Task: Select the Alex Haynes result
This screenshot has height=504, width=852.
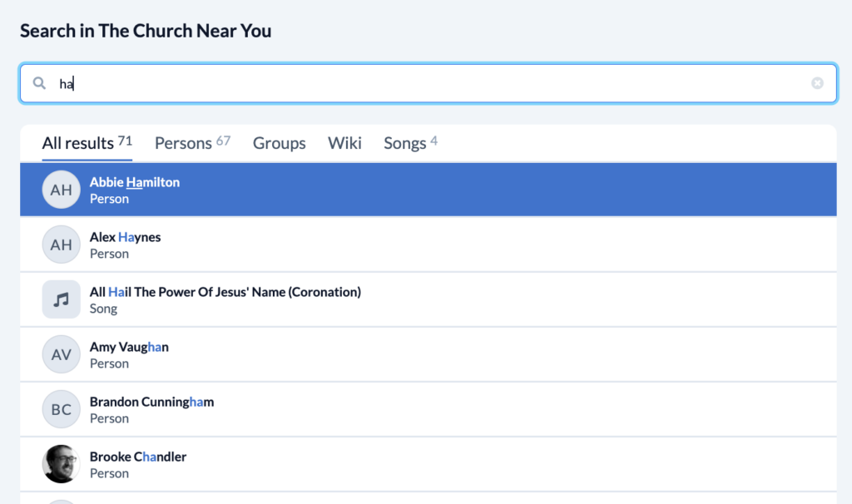Action: point(428,245)
